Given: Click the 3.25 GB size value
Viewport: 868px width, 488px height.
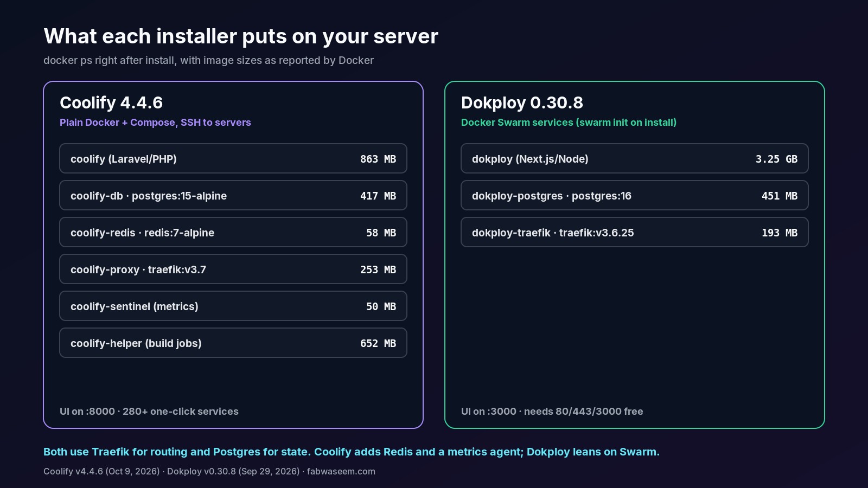Looking at the screenshot, I should tap(776, 159).
